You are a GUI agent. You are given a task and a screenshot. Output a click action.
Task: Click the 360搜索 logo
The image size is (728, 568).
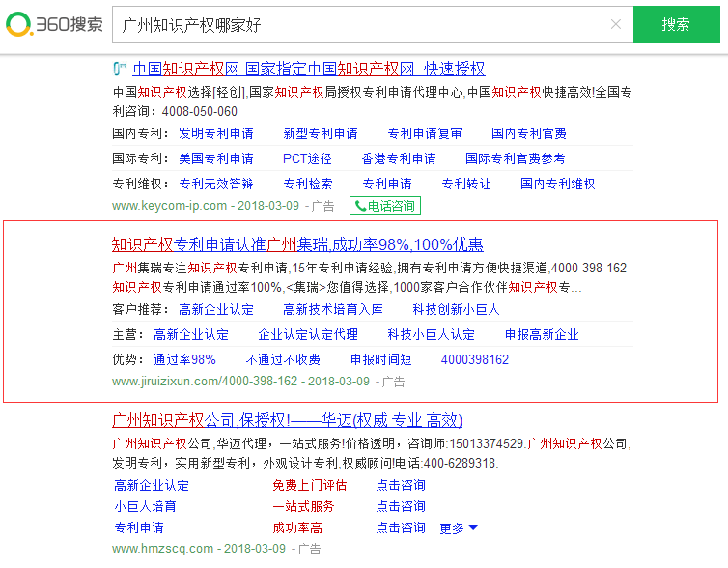coord(54,24)
